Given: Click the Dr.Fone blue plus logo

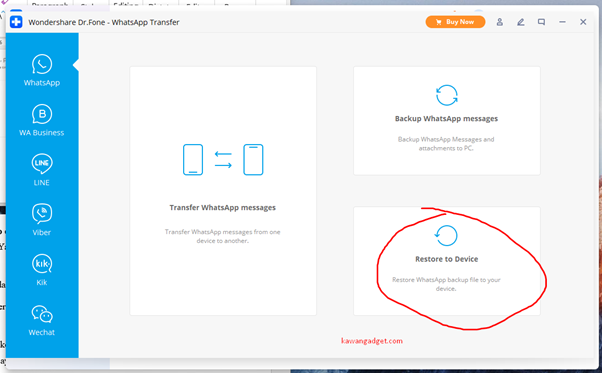Looking at the screenshot, I should click(x=16, y=22).
